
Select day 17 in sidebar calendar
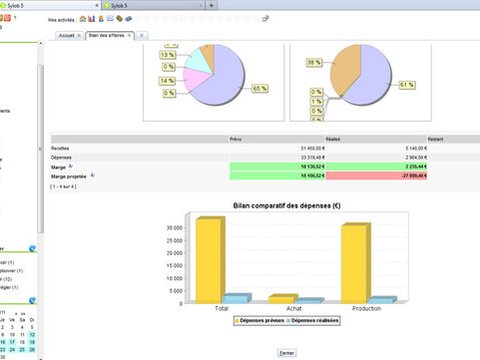12,342
